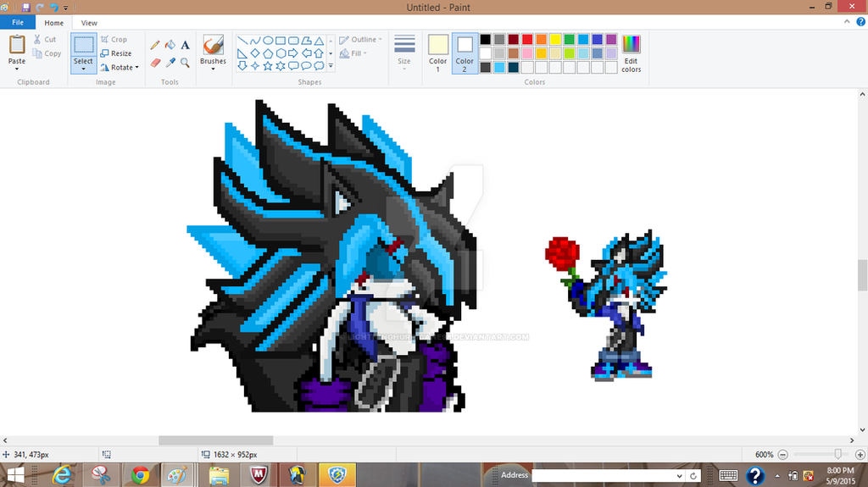Switch to the Home tab
This screenshot has width=868, height=487.
[x=53, y=23]
